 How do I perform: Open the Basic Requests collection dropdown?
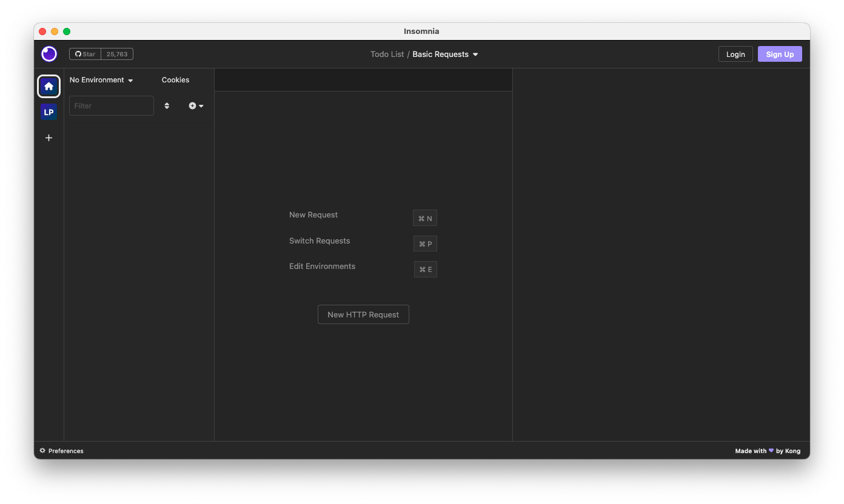pos(446,55)
